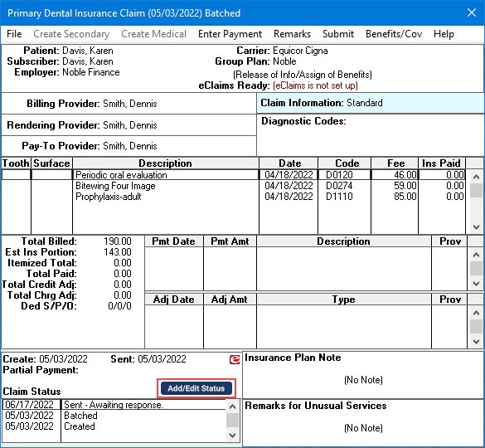
Task: Select the Bitewing Four Image row
Action: tap(233, 186)
